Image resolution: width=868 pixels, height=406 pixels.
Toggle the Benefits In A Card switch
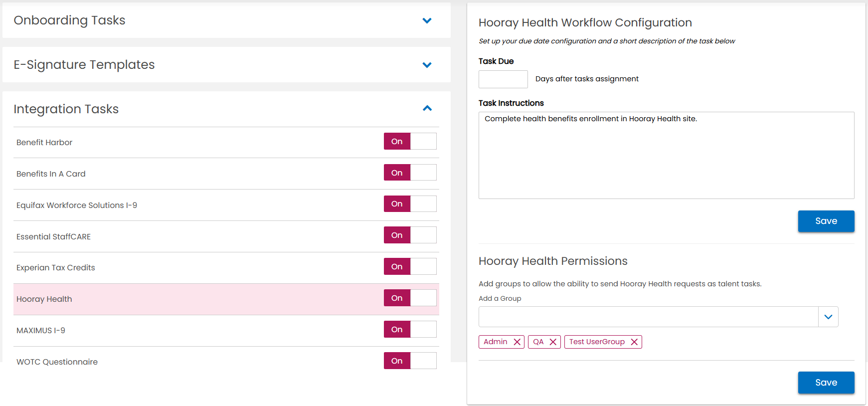pyautogui.click(x=410, y=173)
